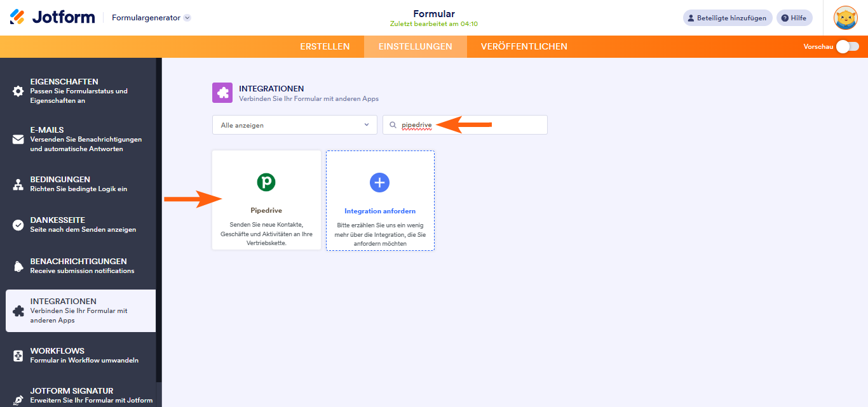Click the Beteiligte hinzufügen button
This screenshot has width=868, height=407.
click(727, 17)
